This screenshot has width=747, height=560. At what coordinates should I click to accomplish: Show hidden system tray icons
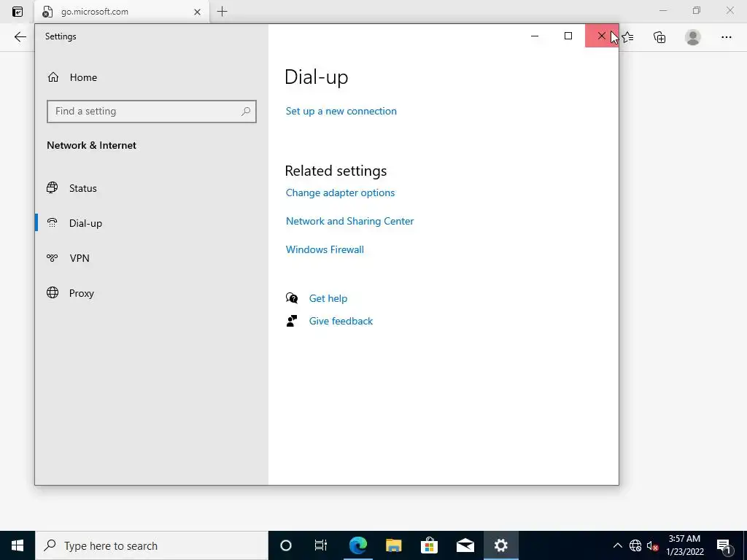617,545
